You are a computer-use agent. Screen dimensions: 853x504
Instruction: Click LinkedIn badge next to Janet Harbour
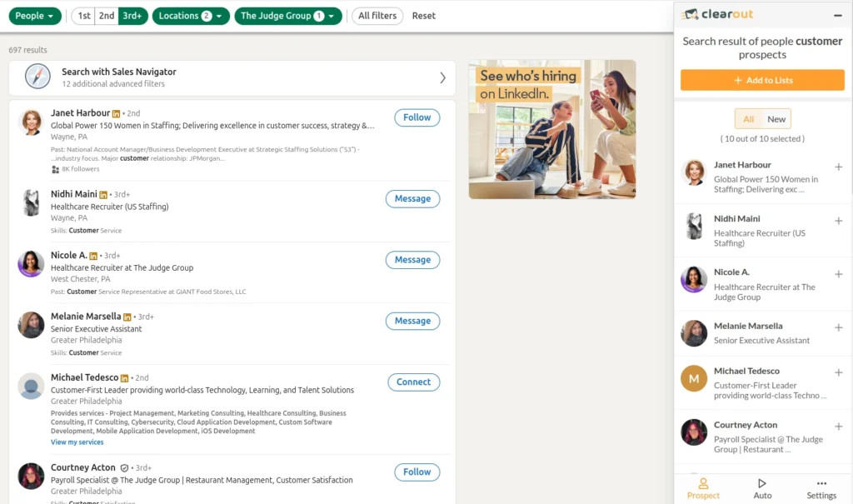pos(116,114)
